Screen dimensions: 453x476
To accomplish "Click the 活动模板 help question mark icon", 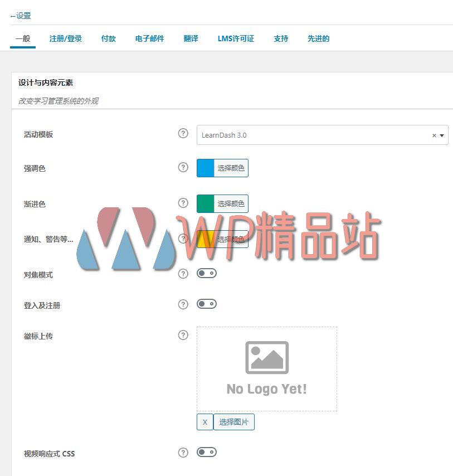I will (183, 133).
